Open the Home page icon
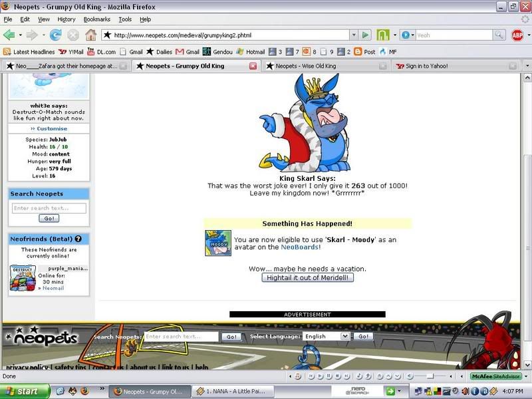The width and height of the screenshot is (532, 399). [90, 35]
